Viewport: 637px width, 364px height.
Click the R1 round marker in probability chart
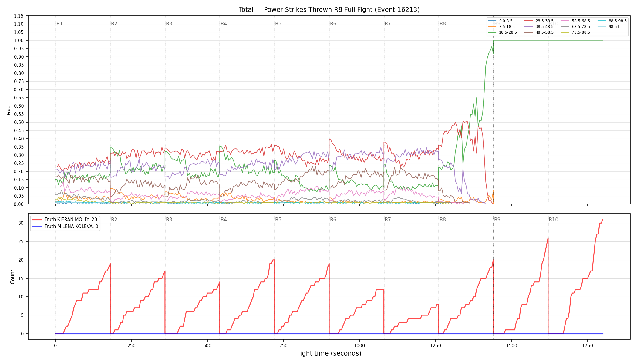click(59, 24)
